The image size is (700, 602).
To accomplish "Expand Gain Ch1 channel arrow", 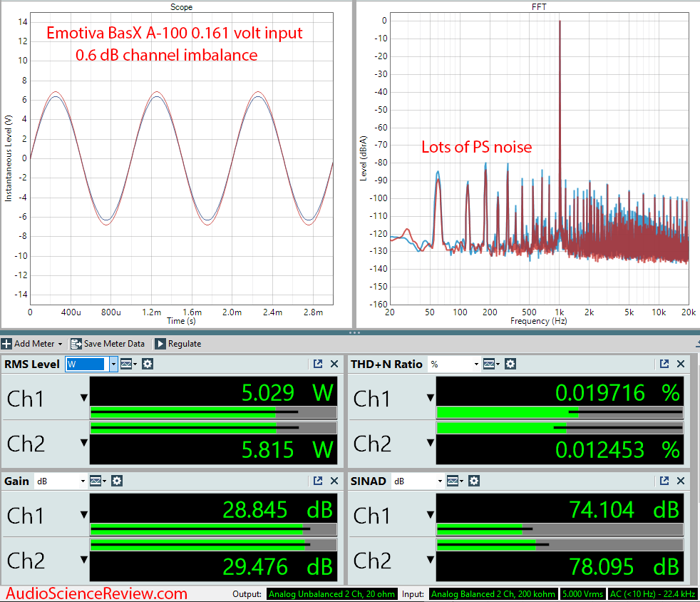I will coord(84,515).
